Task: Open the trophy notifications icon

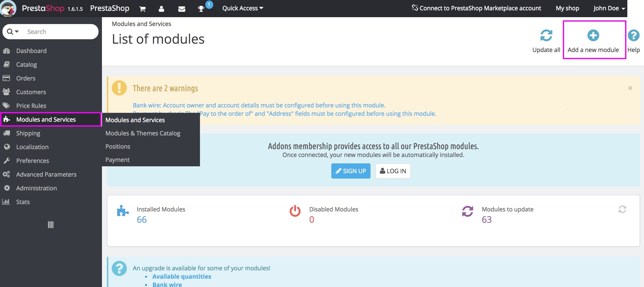Action: [x=201, y=9]
